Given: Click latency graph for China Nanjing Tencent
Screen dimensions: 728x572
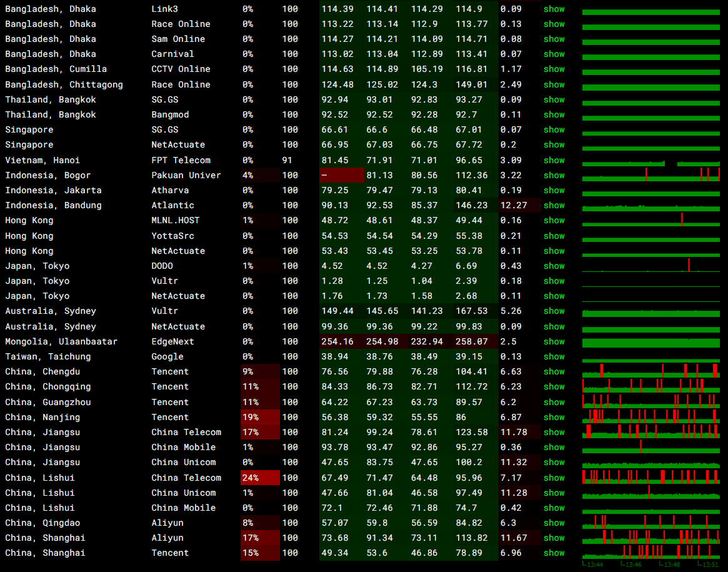Looking at the screenshot, I should pos(651,416).
